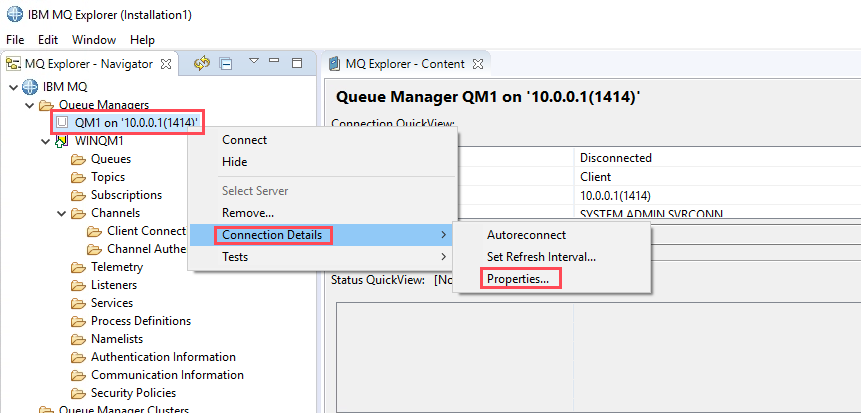Open Properties... from the submenu
861x413 pixels.
pyautogui.click(x=518, y=279)
